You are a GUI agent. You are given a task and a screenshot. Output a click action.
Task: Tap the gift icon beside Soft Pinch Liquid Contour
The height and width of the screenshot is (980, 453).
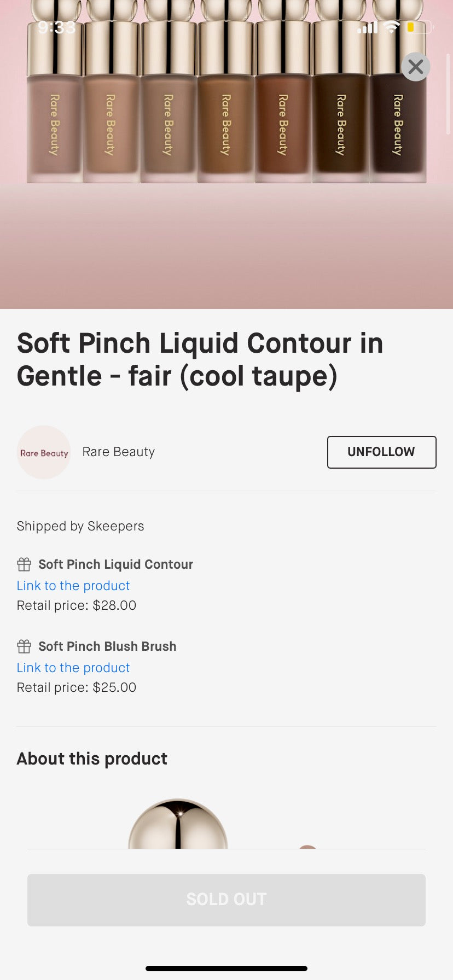24,564
